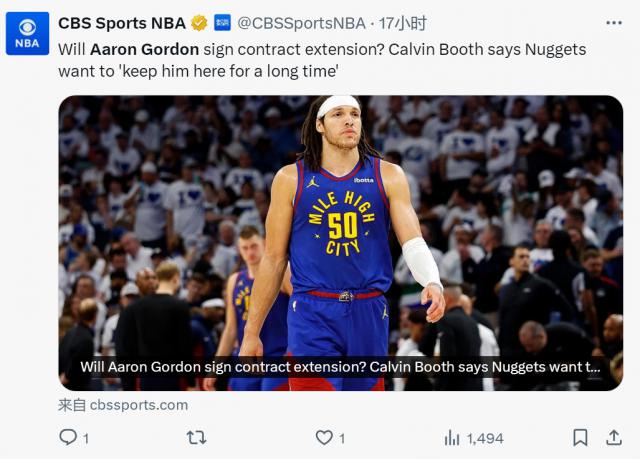Image resolution: width=640 pixels, height=459 pixels.
Task: Bookmark this CBS Sports NBA tweet
Action: (580, 438)
